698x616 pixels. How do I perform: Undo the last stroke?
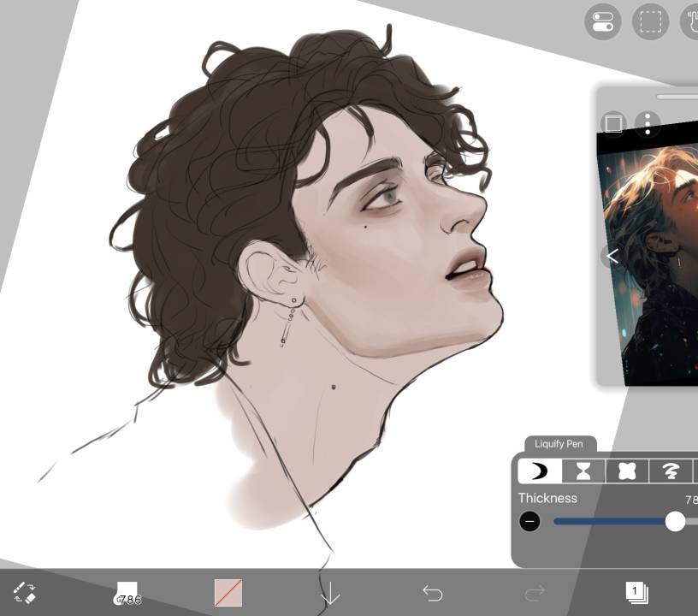pos(432,593)
